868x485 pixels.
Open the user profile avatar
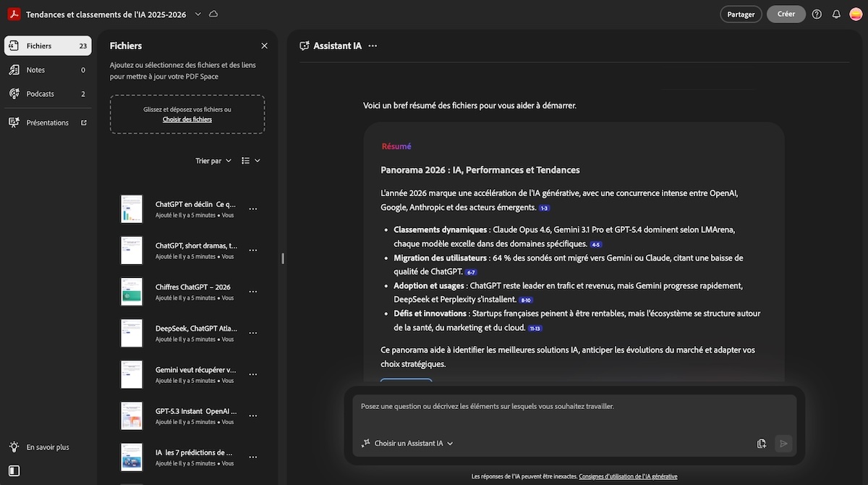(x=855, y=14)
